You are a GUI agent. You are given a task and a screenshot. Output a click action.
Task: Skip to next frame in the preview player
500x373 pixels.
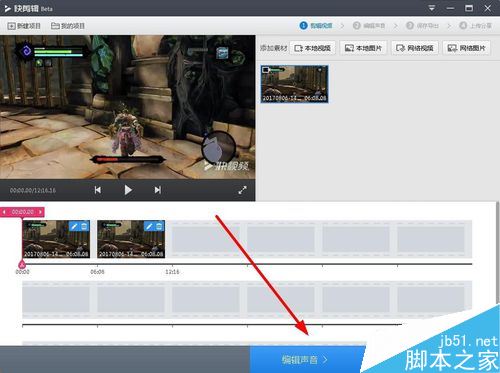coord(158,190)
